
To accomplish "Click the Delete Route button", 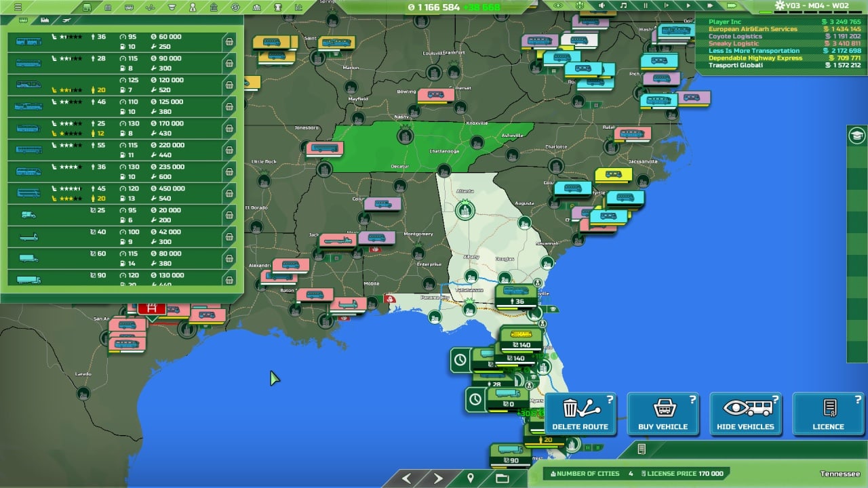I will click(x=580, y=414).
